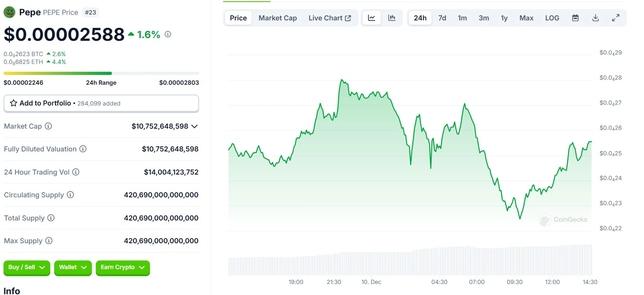The image size is (644, 295).
Task: Show Max Supply info icon
Action: (x=49, y=240)
